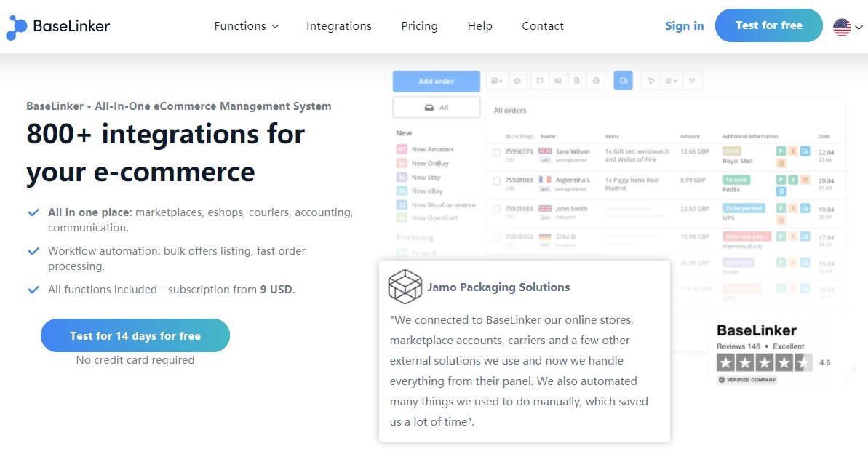This screenshot has height=449, width=868.
Task: Open the select-all checkbox dropdown in toolbar
Action: (498, 81)
